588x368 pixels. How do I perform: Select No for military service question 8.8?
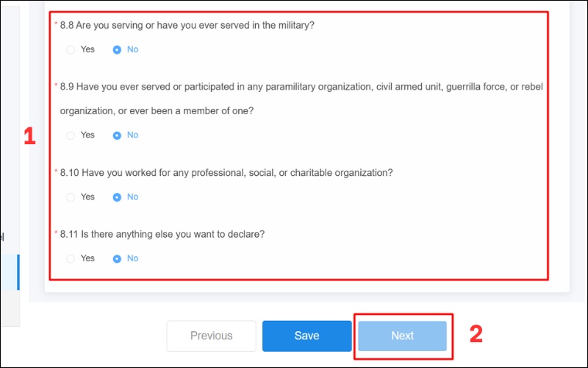pyautogui.click(x=117, y=49)
